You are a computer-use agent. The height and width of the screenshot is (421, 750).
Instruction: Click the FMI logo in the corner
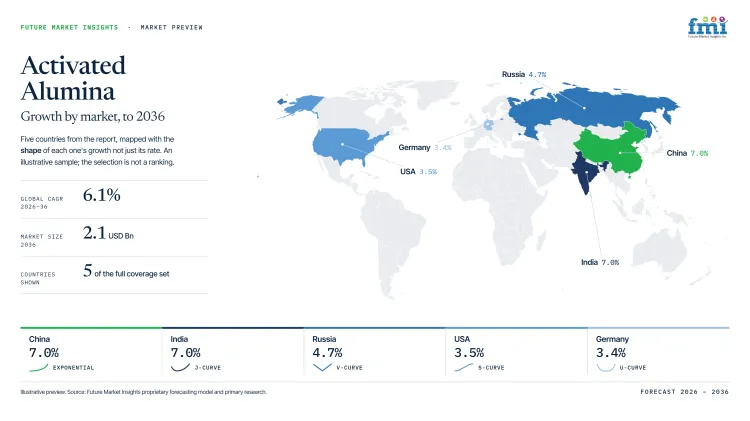(707, 27)
